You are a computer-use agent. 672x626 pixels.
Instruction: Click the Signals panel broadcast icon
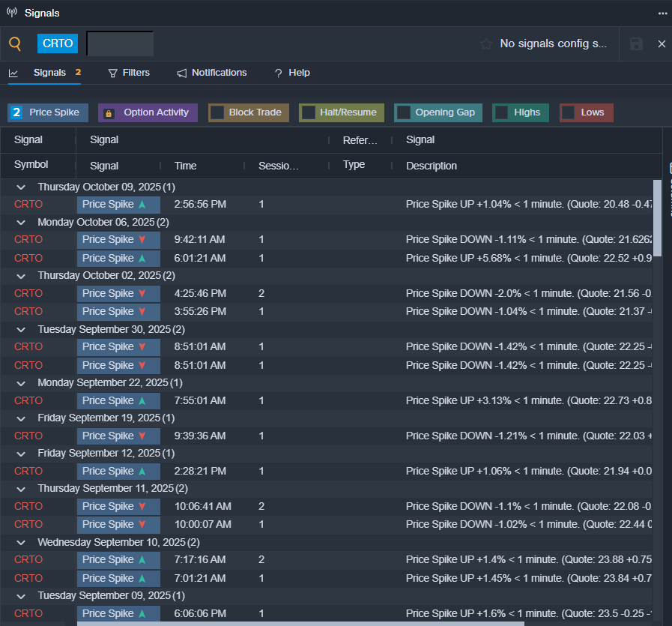12,13
